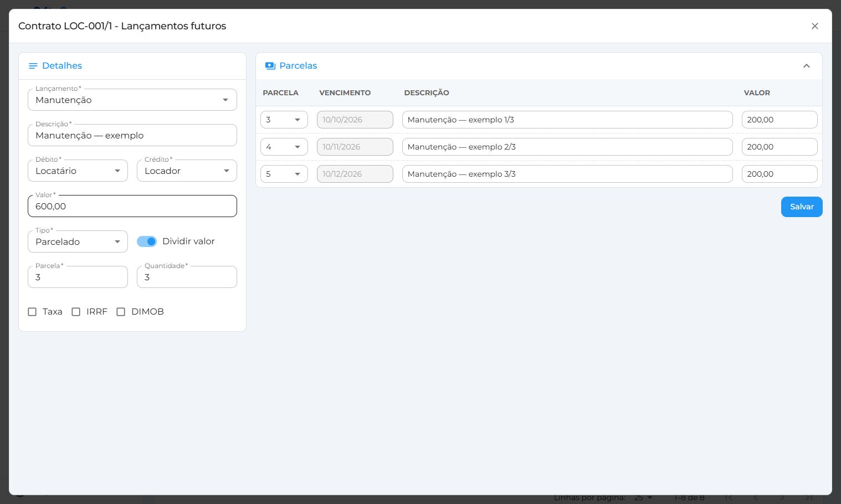Screen dimensions: 841x504
Task: Click the vencimento field 10/10/2026
Action: 355,120
